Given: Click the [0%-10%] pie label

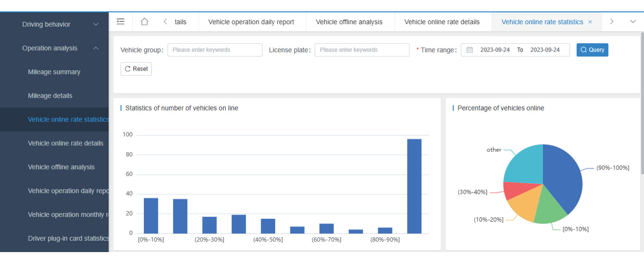Looking at the screenshot, I should (576, 229).
